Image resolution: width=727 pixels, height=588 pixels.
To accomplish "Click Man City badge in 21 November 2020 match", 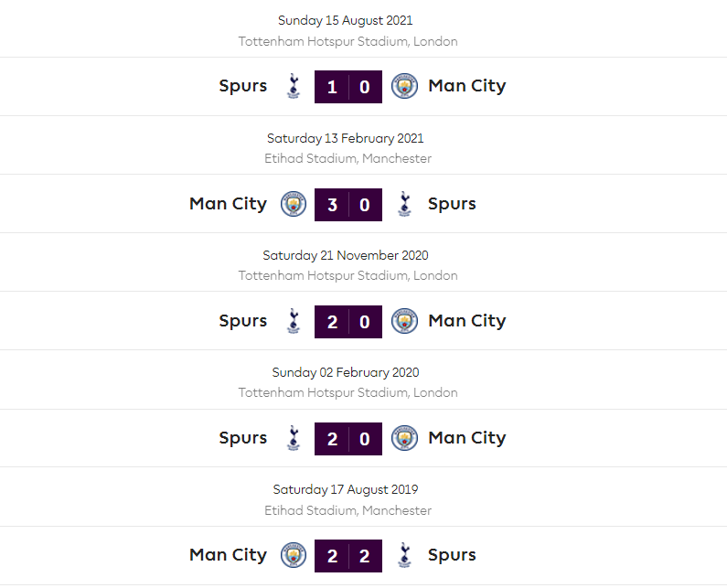I will pos(404,321).
